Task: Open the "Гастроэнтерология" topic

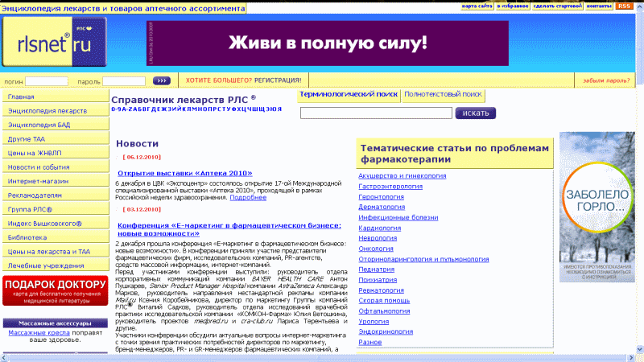Action: pyautogui.click(x=390, y=187)
